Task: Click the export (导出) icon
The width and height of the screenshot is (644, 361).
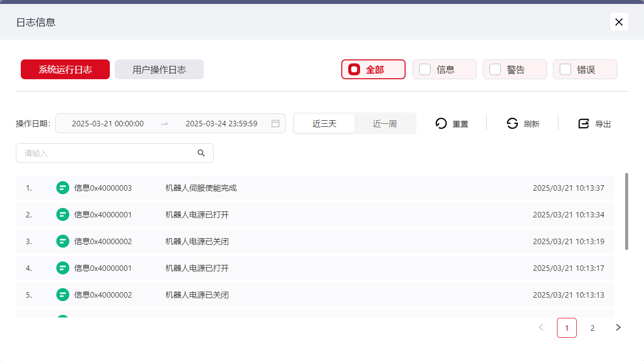Action: [584, 123]
